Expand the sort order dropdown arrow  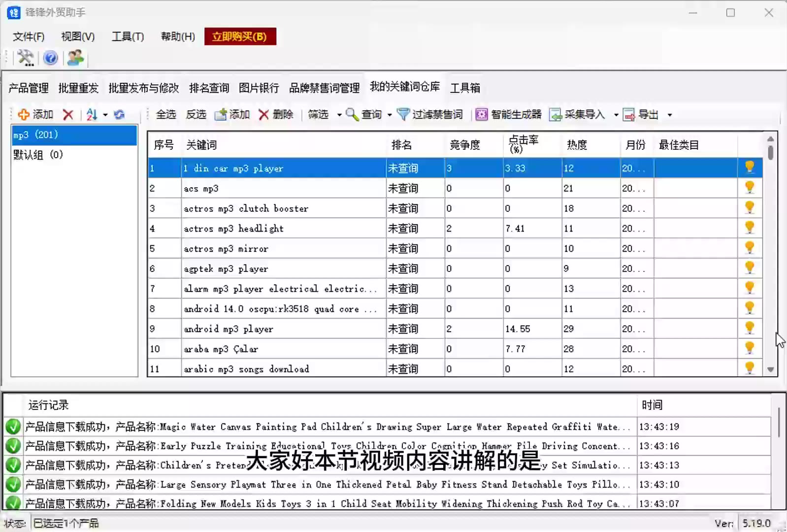[105, 115]
